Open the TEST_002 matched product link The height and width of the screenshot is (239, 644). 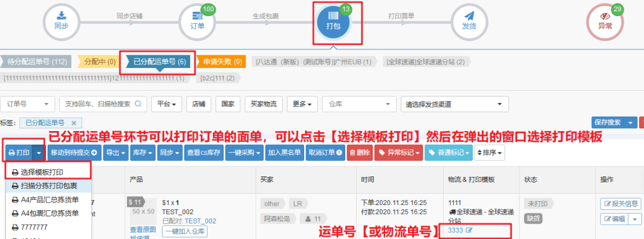200,221
